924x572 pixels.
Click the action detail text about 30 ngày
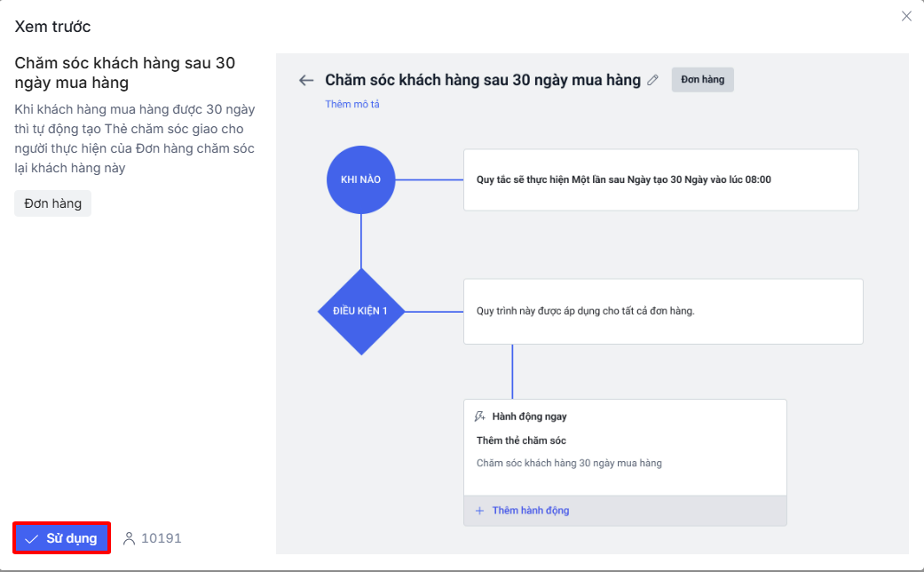tap(568, 463)
